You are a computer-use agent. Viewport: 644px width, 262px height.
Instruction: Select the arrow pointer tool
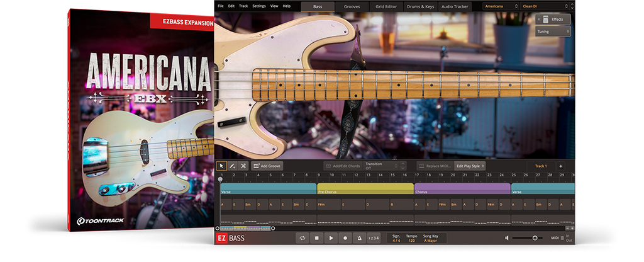pyautogui.click(x=221, y=166)
